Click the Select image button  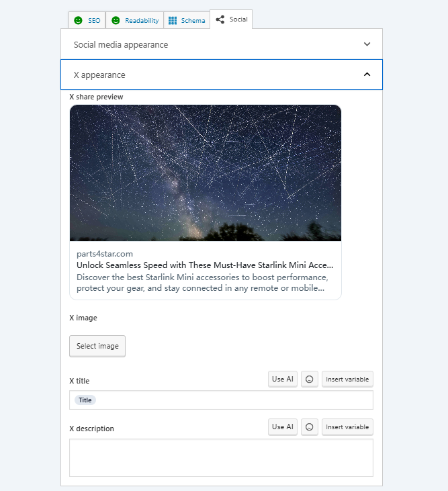tap(97, 346)
